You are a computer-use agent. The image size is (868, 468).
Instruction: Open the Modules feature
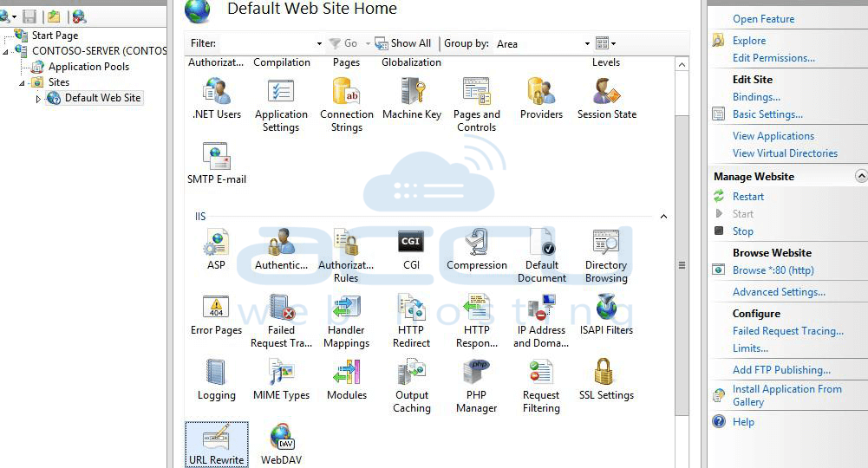click(347, 380)
